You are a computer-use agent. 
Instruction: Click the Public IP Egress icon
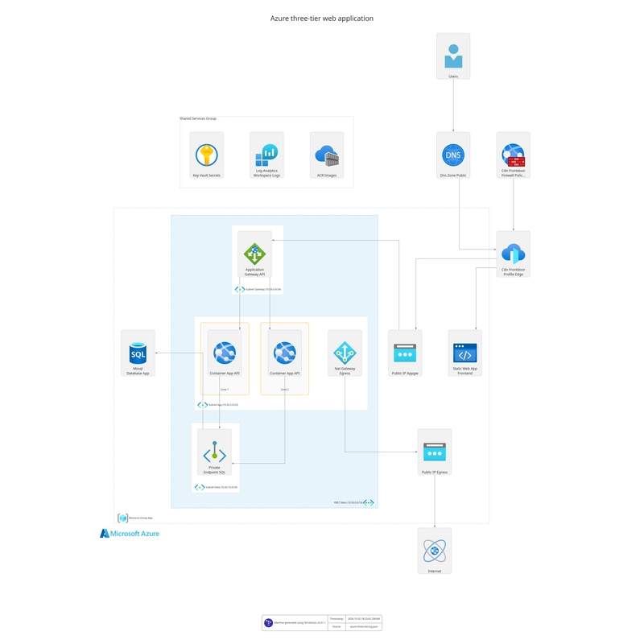pos(435,452)
